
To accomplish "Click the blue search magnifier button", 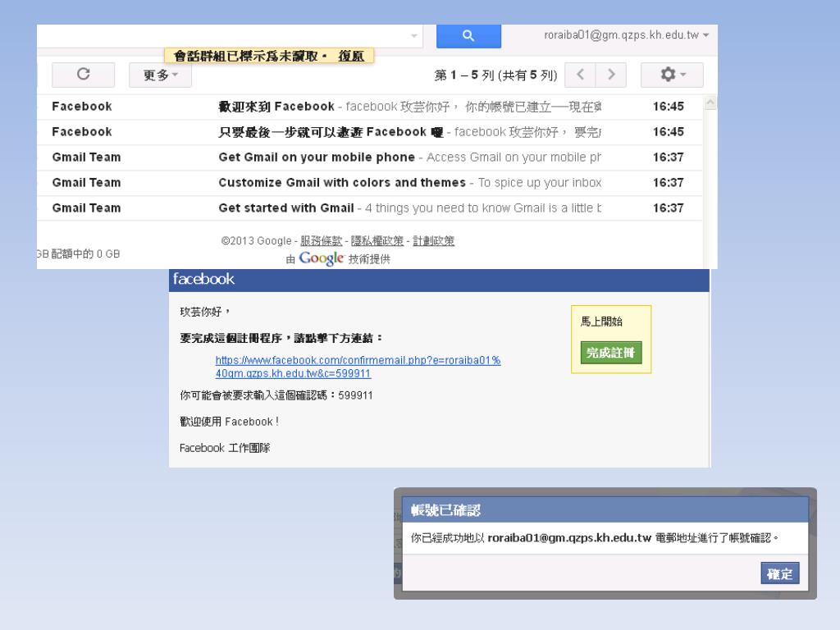I will [468, 36].
